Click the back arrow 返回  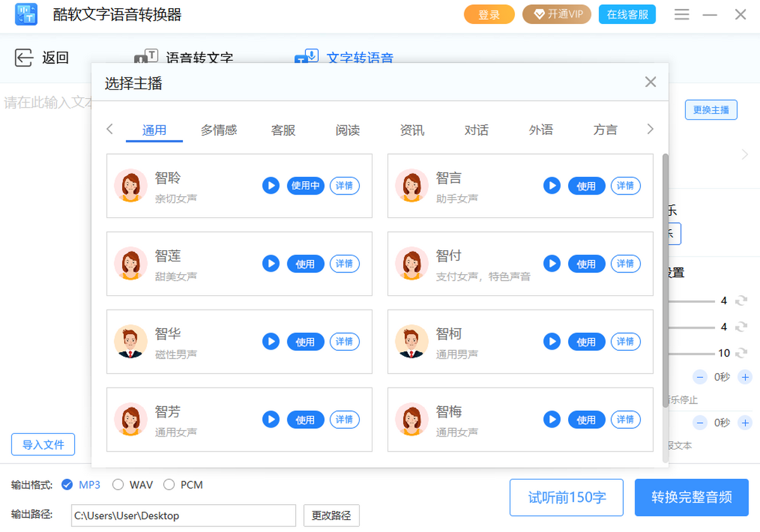[23, 57]
